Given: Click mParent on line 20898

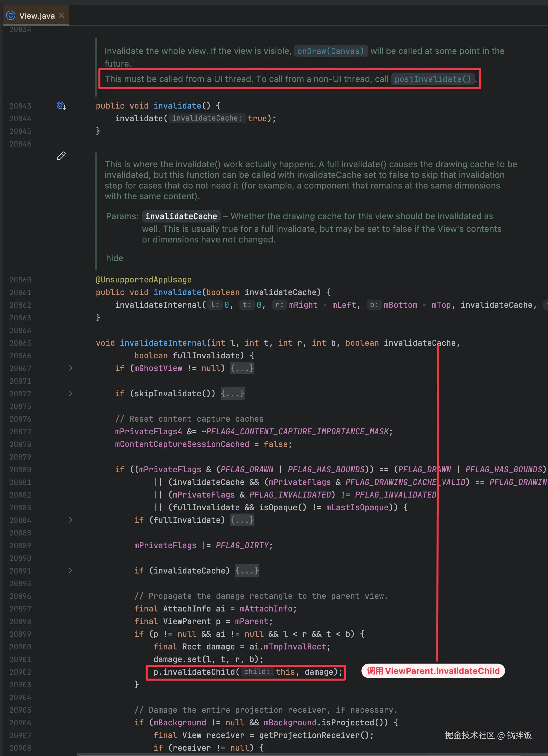Looking at the screenshot, I should tap(251, 622).
